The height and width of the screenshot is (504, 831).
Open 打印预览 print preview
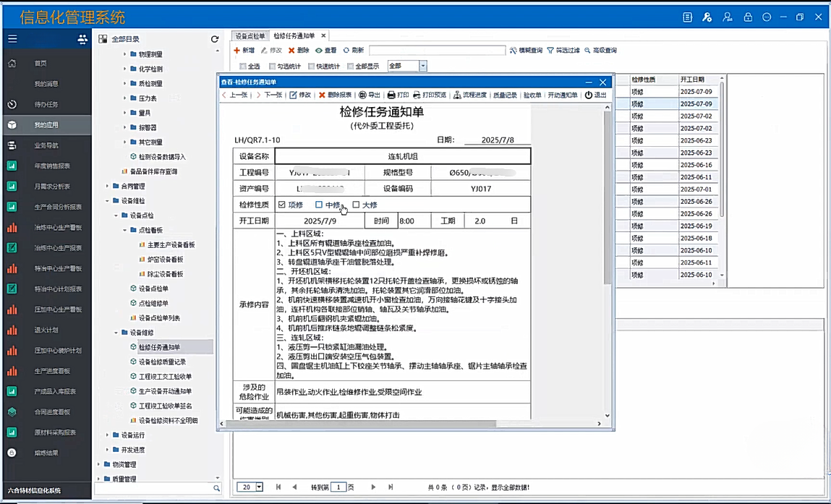[430, 95]
